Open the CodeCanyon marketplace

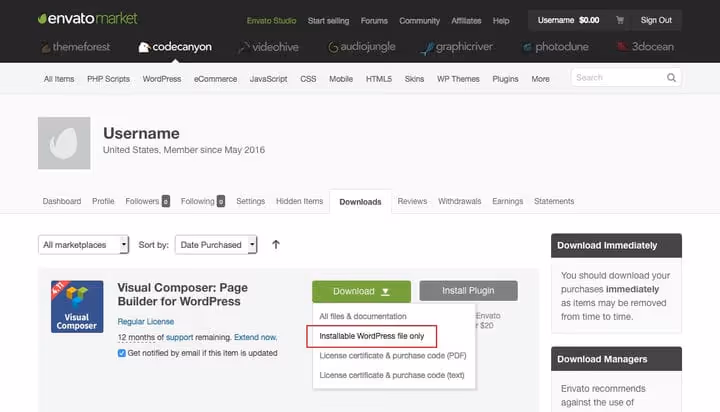175,47
